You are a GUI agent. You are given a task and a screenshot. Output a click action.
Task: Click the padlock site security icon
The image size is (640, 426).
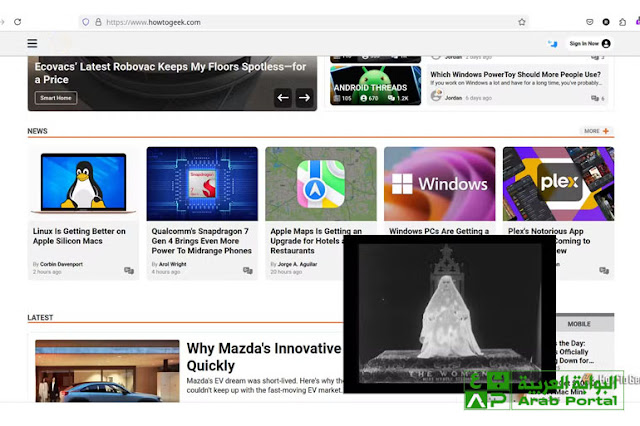pos(98,22)
